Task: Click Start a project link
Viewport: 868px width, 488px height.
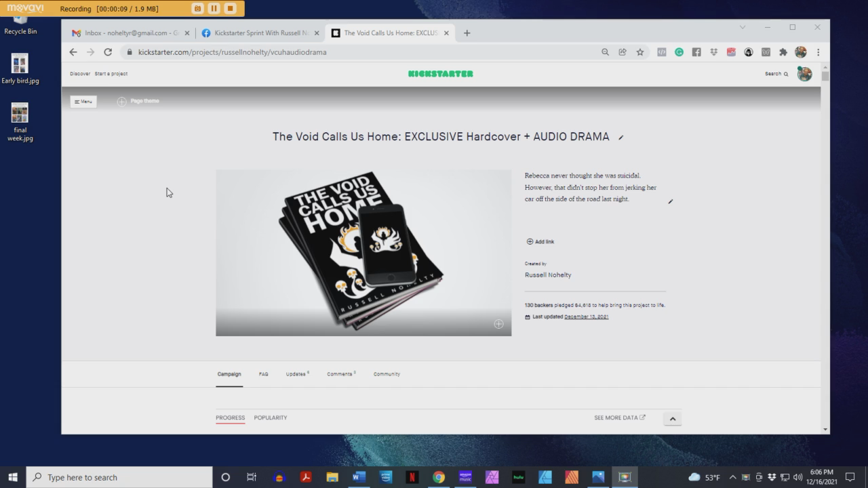Action: (111, 74)
